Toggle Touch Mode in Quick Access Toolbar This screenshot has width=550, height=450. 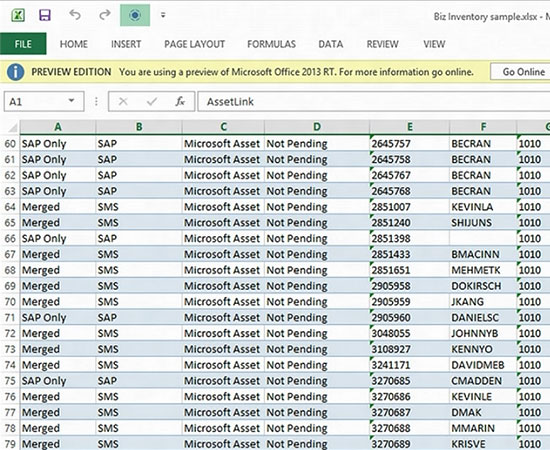[x=135, y=15]
